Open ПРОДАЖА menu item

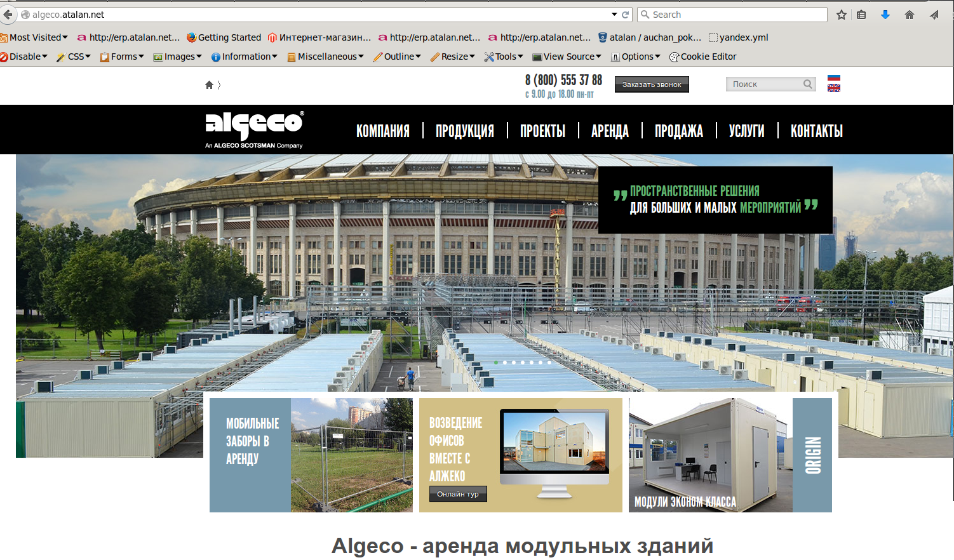(679, 131)
